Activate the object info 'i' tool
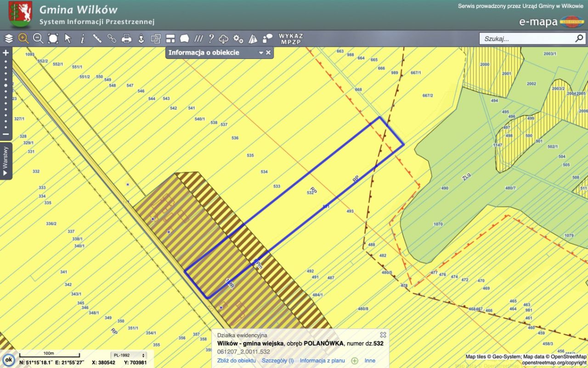The image size is (588, 368). (x=83, y=39)
